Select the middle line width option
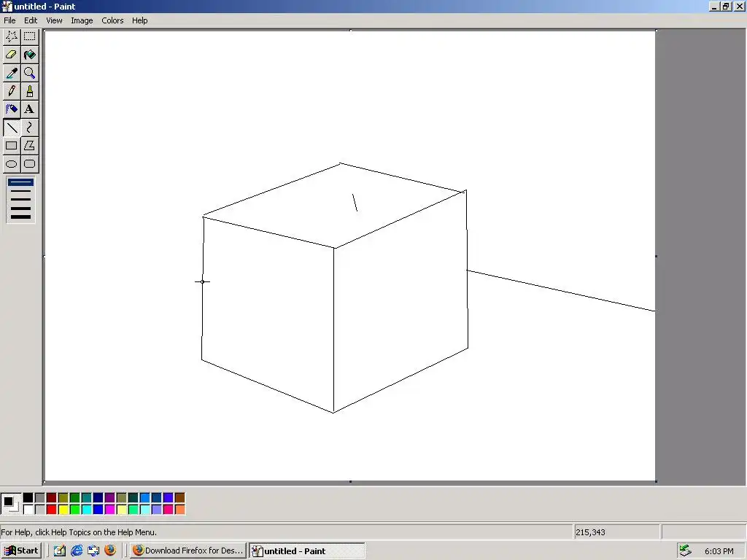 [21, 200]
